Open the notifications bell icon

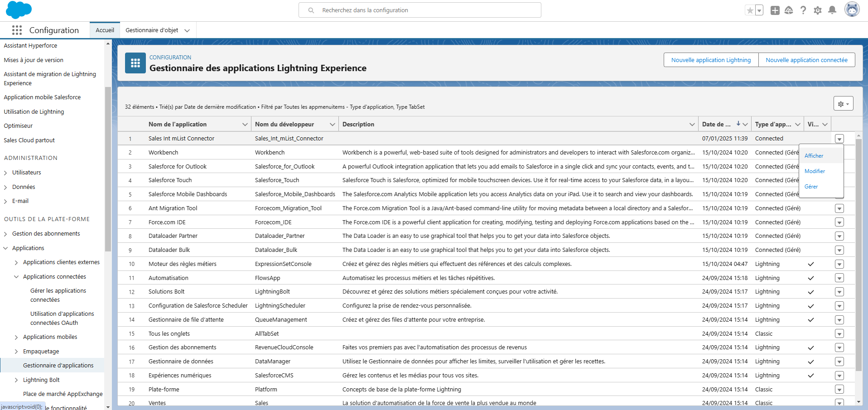click(x=832, y=10)
